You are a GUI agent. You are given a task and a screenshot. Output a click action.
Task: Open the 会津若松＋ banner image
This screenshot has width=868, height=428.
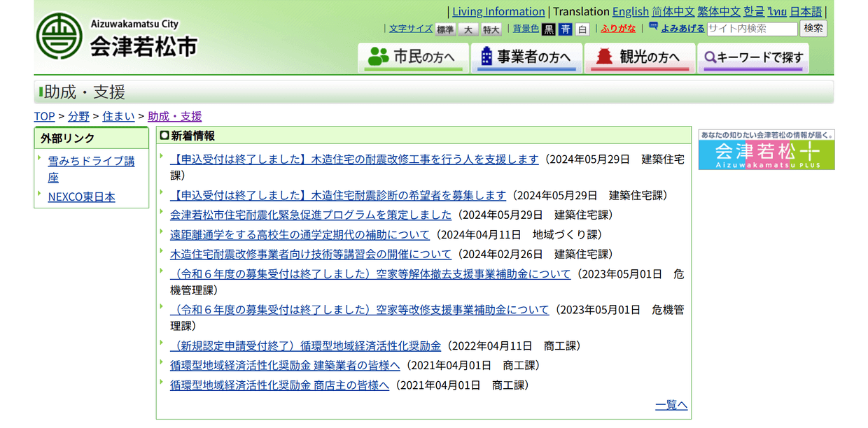pos(766,149)
